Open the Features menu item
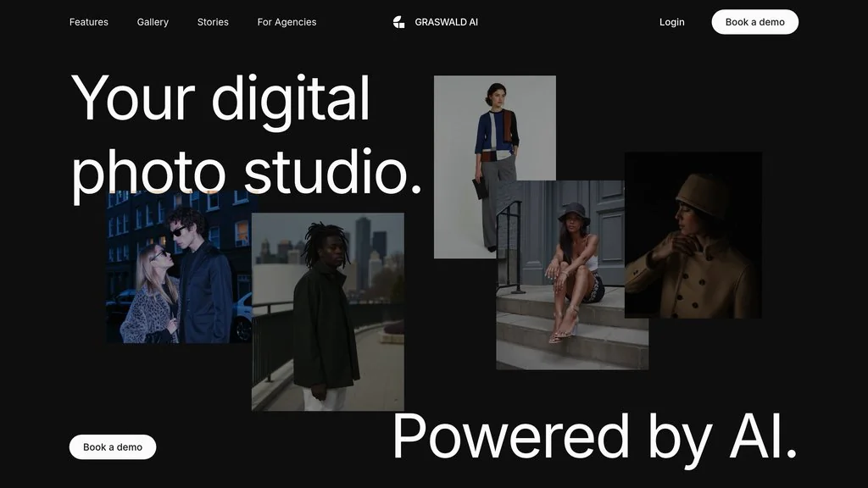Image resolution: width=868 pixels, height=488 pixels. point(89,22)
